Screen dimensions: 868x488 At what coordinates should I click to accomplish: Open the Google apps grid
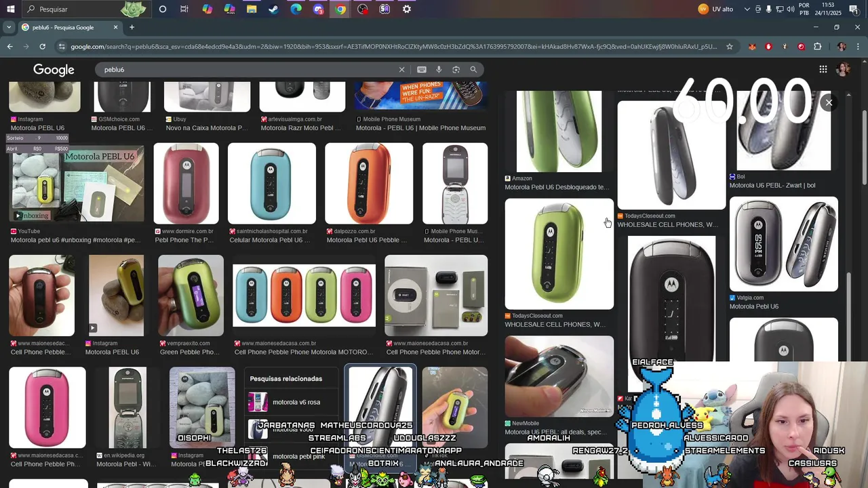click(x=823, y=69)
